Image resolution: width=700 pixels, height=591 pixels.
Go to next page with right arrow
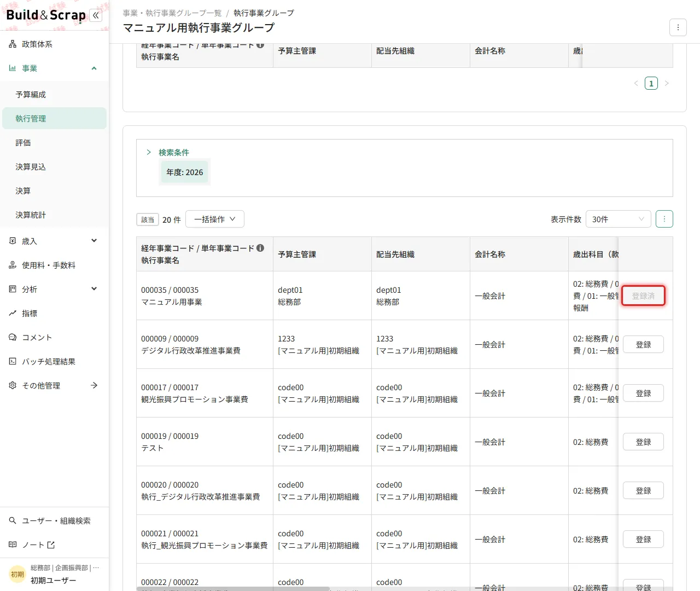pos(667,83)
